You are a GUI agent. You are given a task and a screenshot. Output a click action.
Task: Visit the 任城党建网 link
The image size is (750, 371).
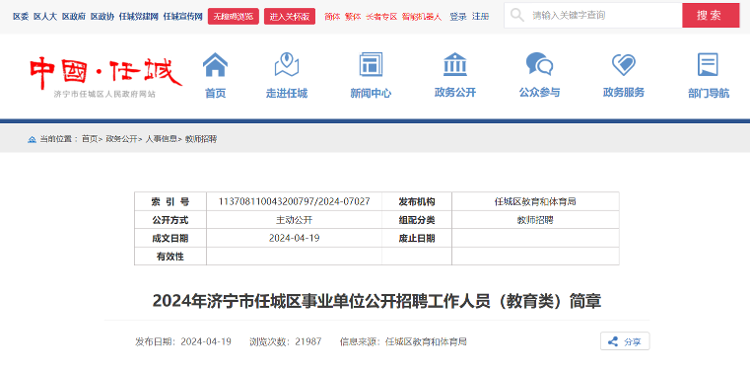pos(139,17)
